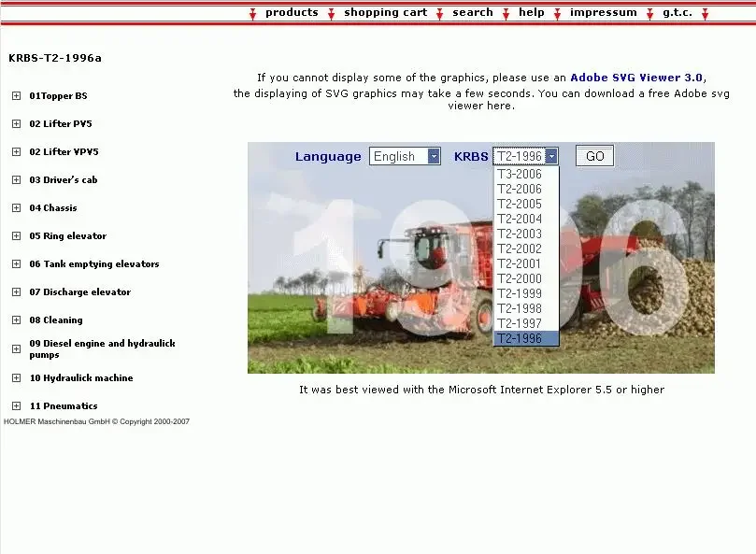
Task: Click the 05 Ring elevator label
Action: (68, 235)
